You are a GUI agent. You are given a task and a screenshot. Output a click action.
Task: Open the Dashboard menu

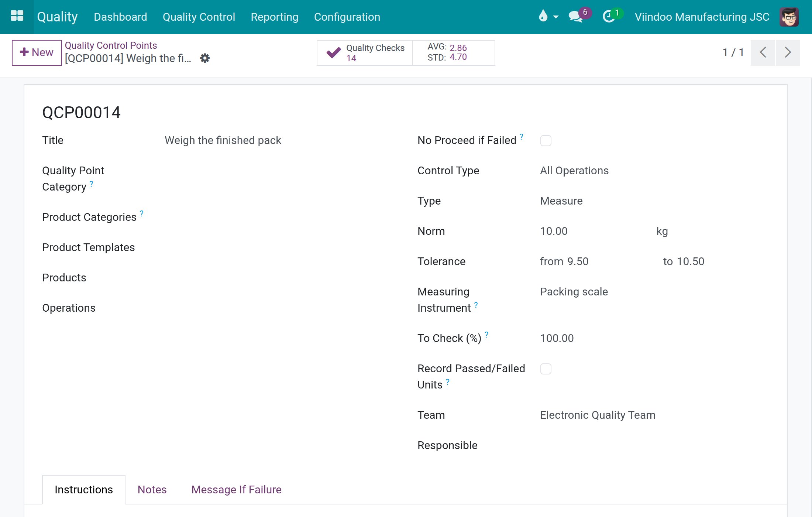[x=120, y=17]
